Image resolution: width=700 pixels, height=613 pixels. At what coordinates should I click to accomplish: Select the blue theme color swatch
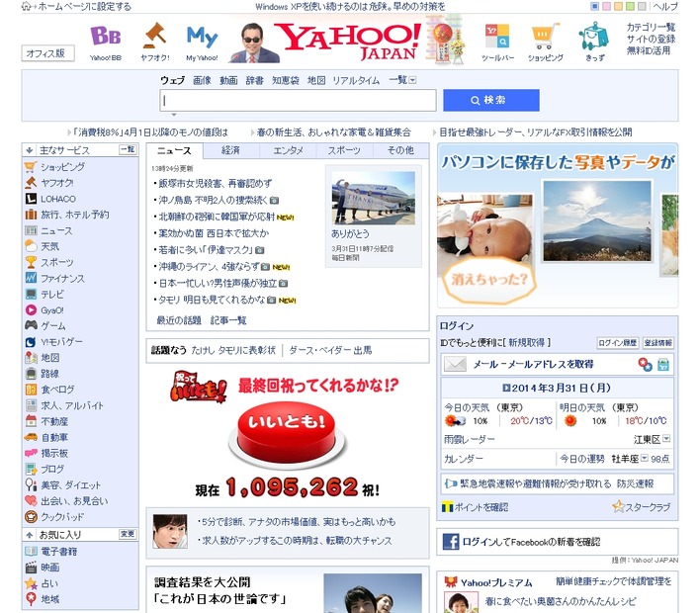[x=594, y=6]
